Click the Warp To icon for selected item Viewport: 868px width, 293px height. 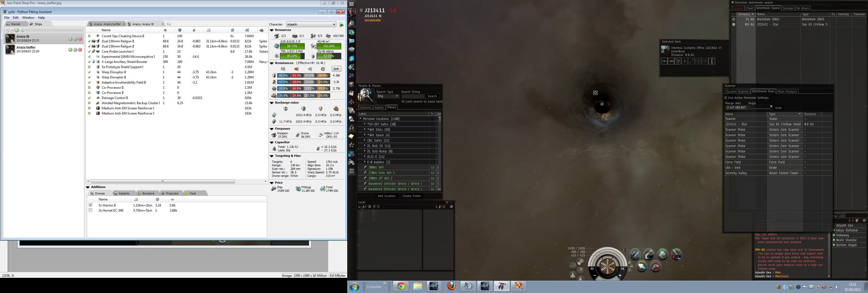671,61
